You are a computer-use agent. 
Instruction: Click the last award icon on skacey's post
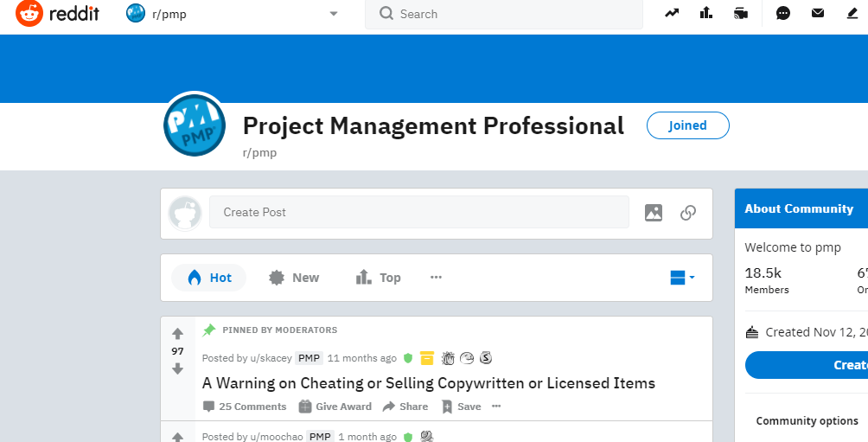coord(486,358)
